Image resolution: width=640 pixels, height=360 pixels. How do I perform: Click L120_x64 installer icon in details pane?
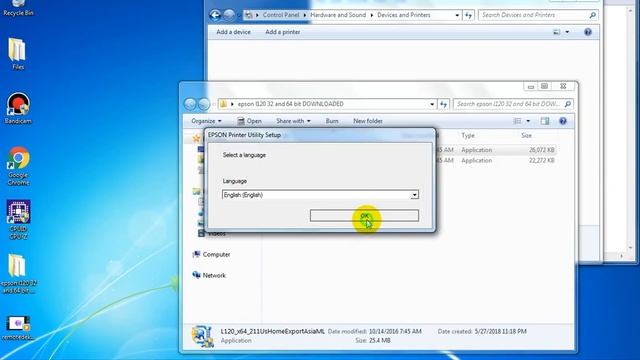202,336
